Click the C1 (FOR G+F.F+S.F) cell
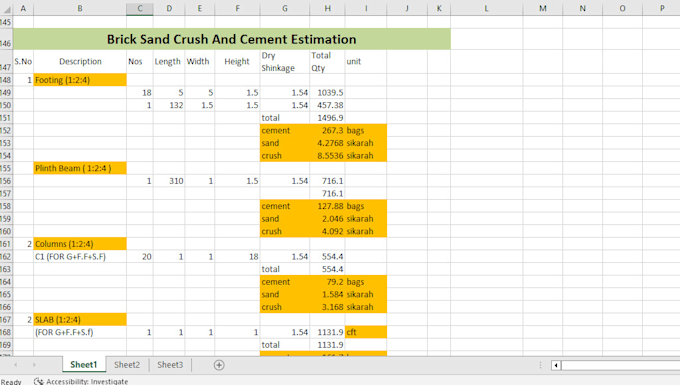 [x=80, y=257]
